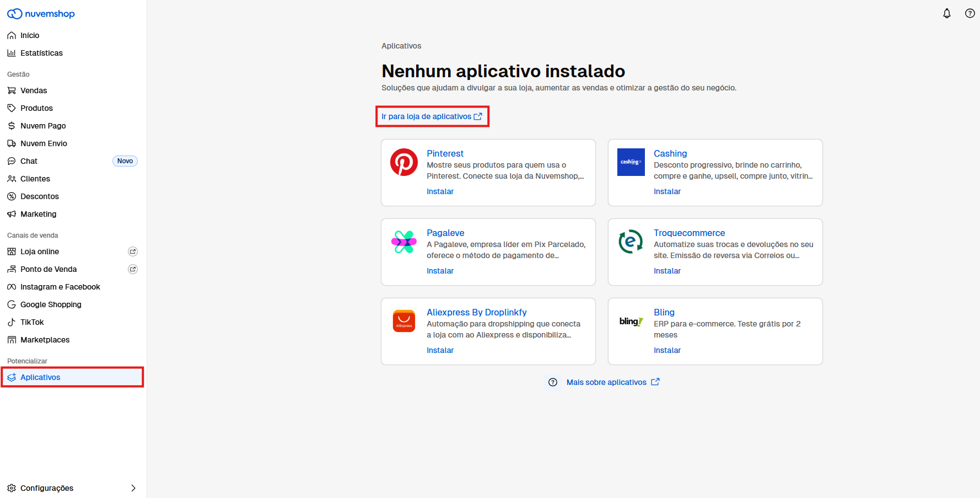This screenshot has height=498, width=980.
Task: Click the Nenhum aplicativo instalado heading
Action: pyautogui.click(x=503, y=71)
